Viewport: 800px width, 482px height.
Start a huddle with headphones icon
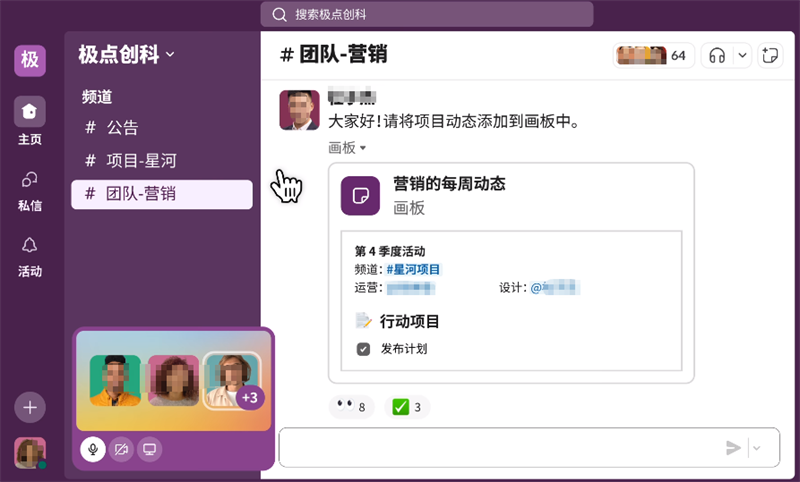[x=716, y=56]
